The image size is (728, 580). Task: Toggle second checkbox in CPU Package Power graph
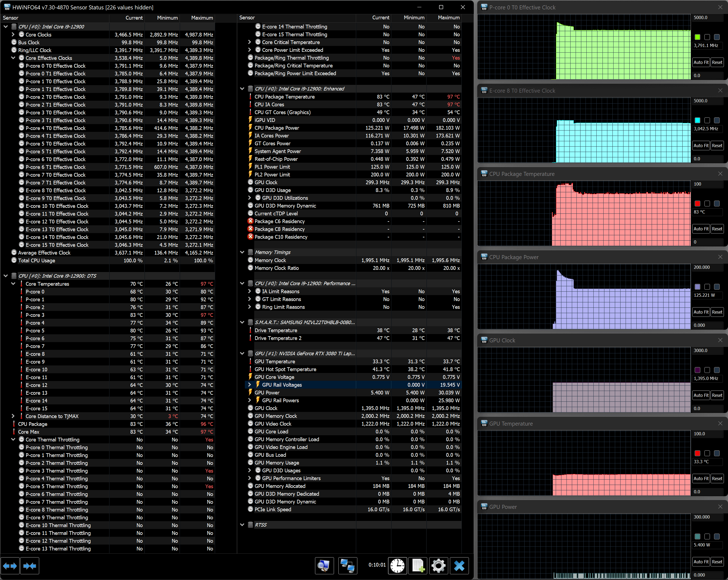pyautogui.click(x=707, y=287)
